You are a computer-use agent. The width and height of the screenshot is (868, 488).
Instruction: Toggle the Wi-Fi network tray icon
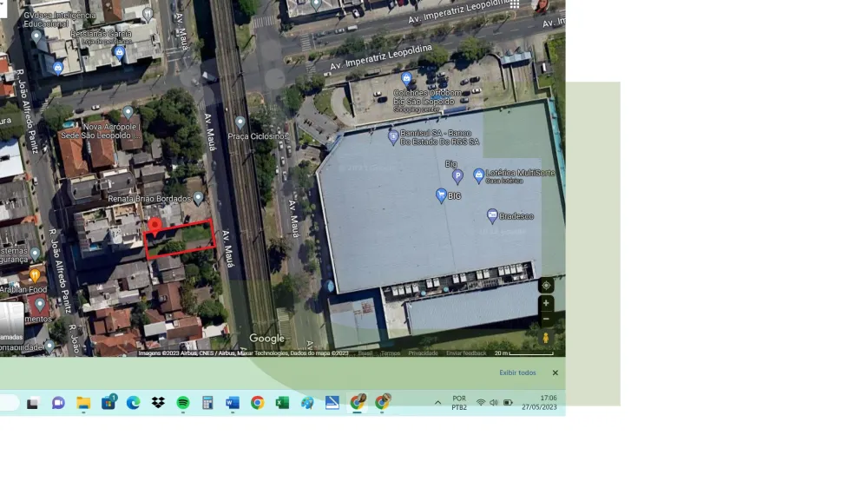tap(481, 403)
